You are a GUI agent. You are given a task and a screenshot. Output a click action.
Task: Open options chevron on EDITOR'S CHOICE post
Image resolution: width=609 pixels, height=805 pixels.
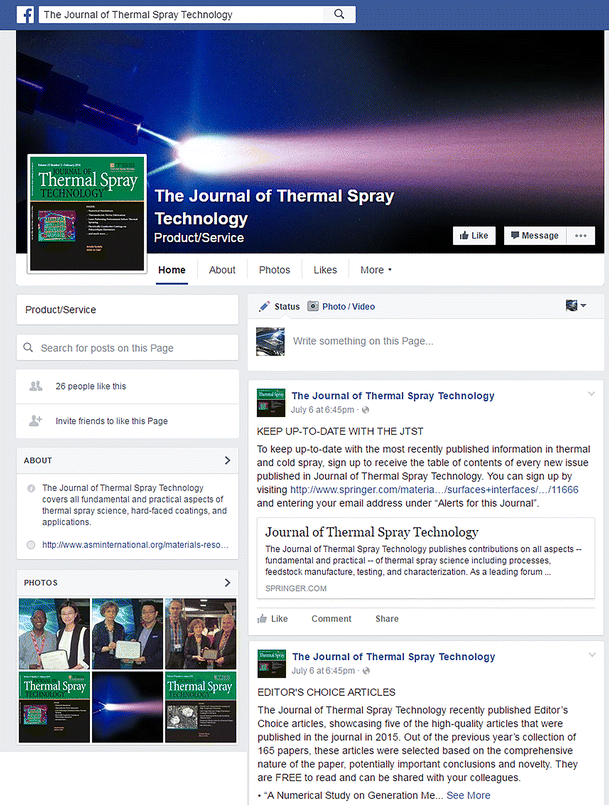(x=592, y=655)
